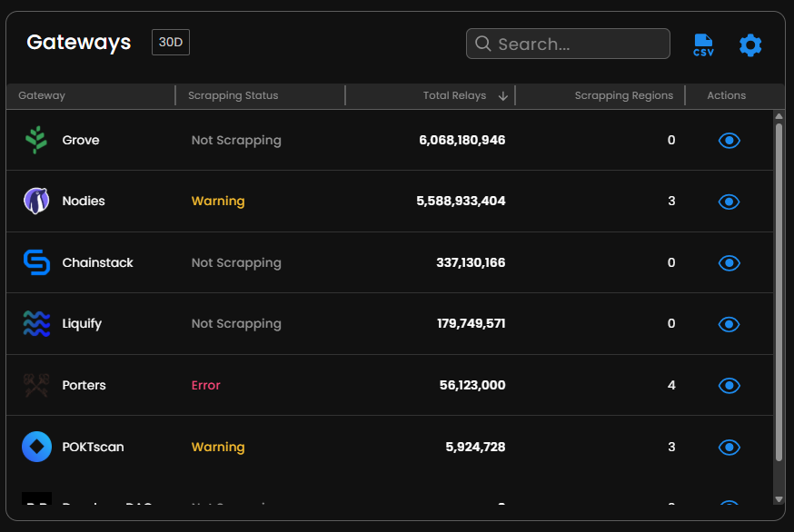Image resolution: width=794 pixels, height=532 pixels.
Task: Select the Porters gateway name
Action: [x=84, y=385]
